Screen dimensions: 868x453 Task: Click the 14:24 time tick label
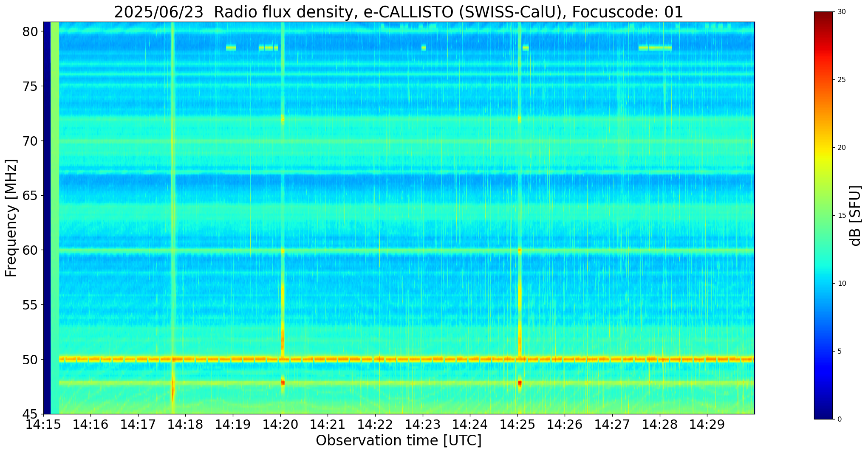[x=470, y=425]
